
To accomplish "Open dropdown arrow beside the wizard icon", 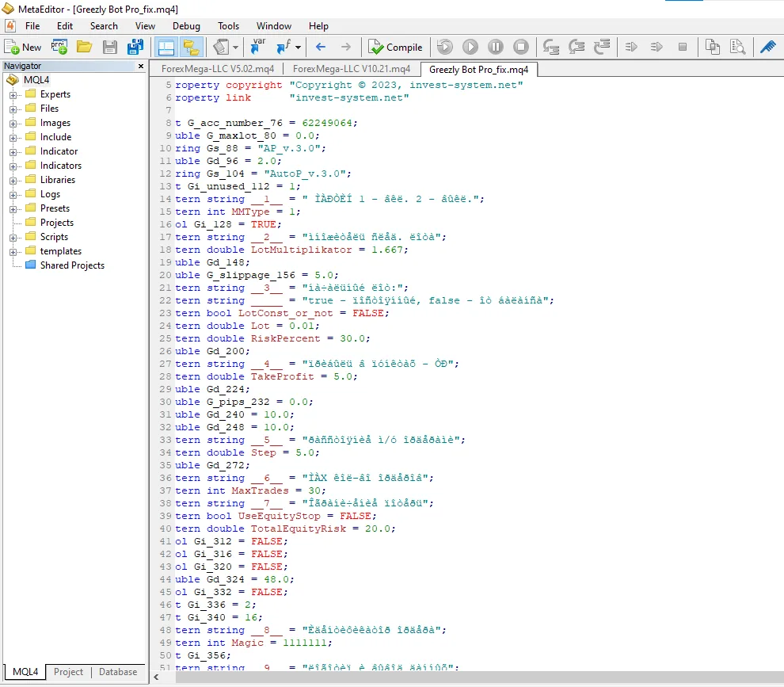I will point(235,48).
